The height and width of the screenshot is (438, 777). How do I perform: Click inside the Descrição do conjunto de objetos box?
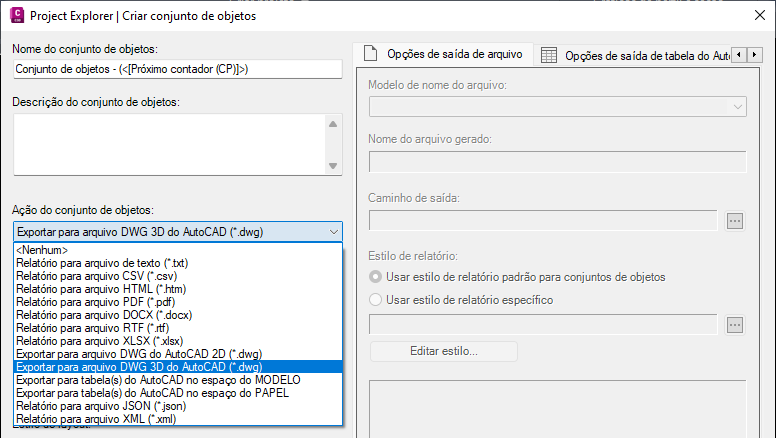tap(169, 144)
